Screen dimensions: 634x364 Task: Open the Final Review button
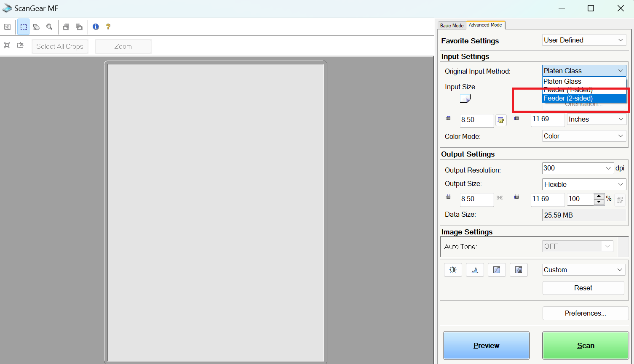(x=519, y=270)
